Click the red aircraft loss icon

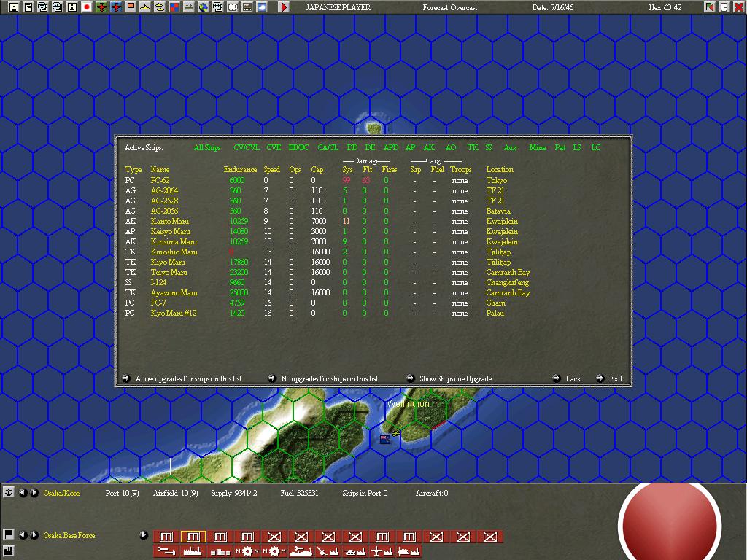117,6
